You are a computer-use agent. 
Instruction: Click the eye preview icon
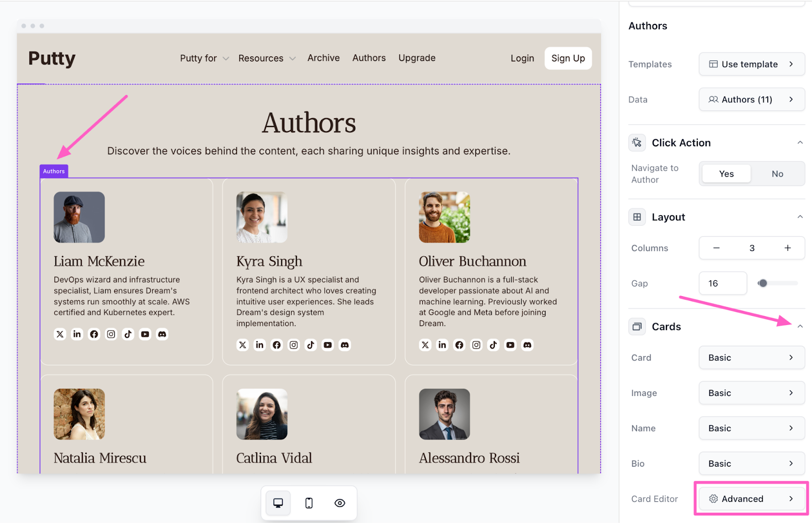point(340,503)
